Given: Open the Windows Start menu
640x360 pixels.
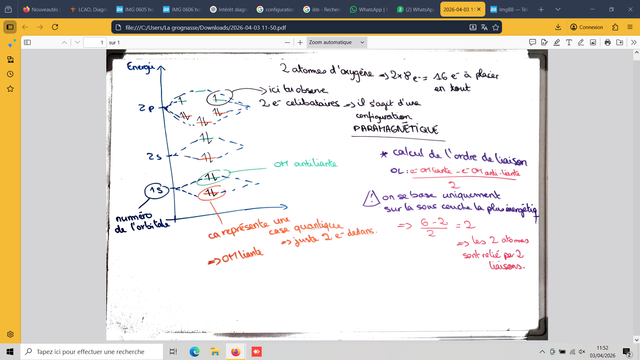Looking at the screenshot, I should (10, 351).
